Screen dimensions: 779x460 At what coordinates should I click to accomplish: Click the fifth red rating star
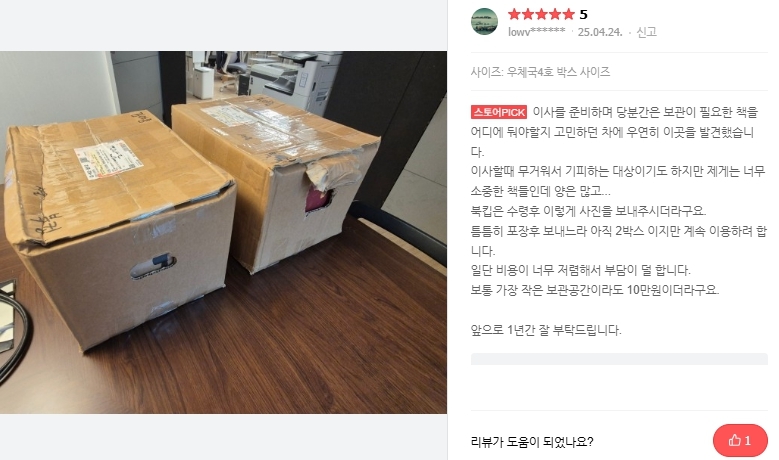tap(568, 14)
